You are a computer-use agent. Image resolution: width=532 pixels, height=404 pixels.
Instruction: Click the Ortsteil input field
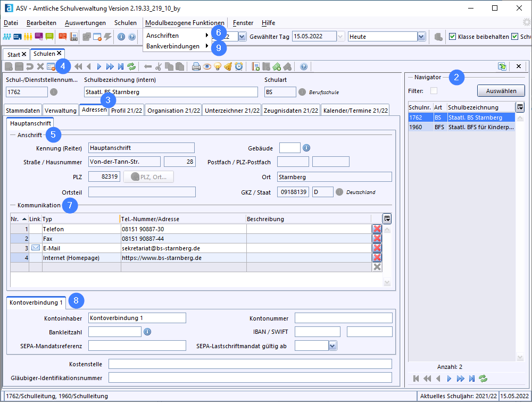[x=142, y=192]
